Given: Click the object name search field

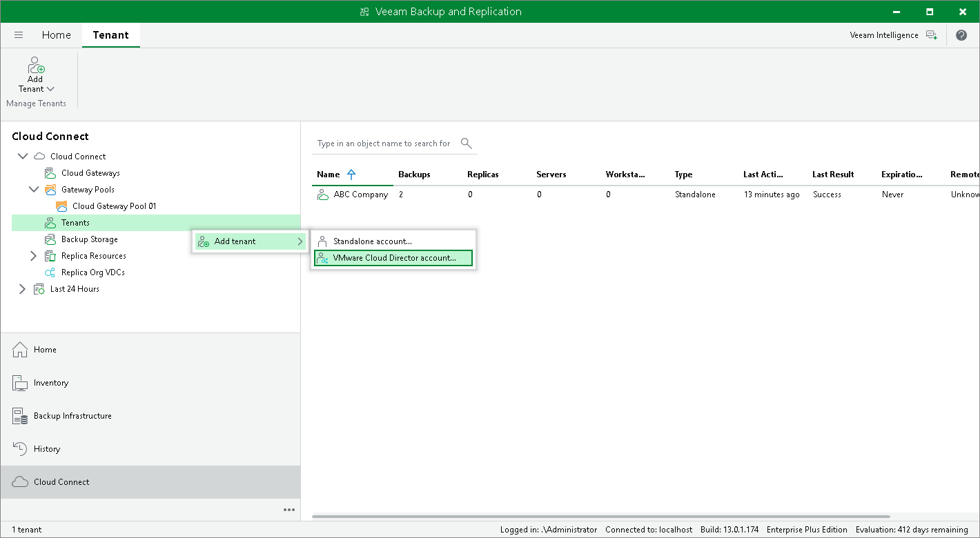Looking at the screenshot, I should 384,143.
